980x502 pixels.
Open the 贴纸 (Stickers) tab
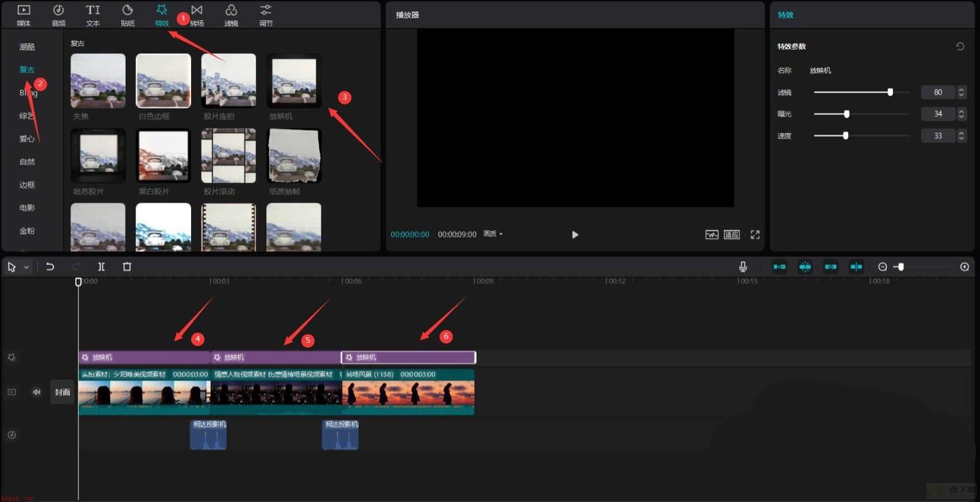[x=127, y=15]
